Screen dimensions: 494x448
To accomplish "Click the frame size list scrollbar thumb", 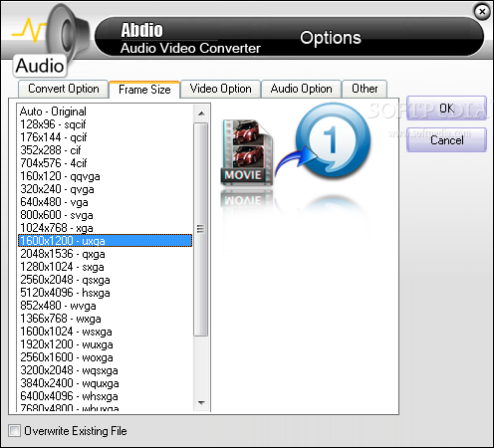I will click(x=201, y=229).
